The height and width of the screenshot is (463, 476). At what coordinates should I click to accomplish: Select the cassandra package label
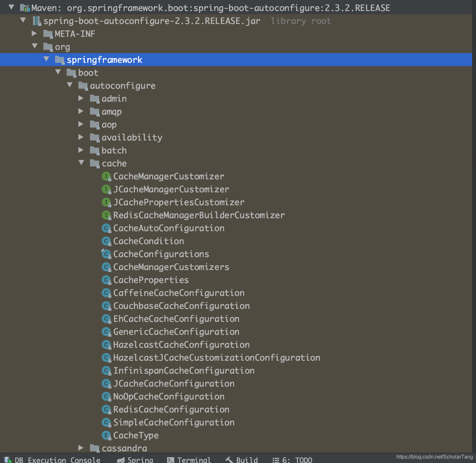(124, 448)
